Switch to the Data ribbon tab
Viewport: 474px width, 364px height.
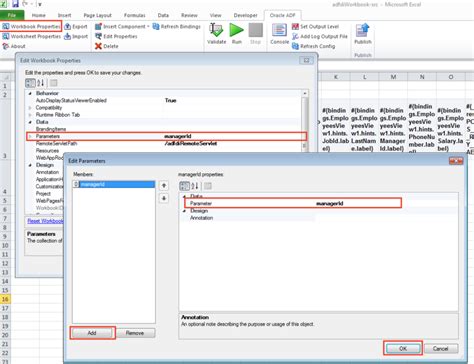pyautogui.click(x=163, y=15)
